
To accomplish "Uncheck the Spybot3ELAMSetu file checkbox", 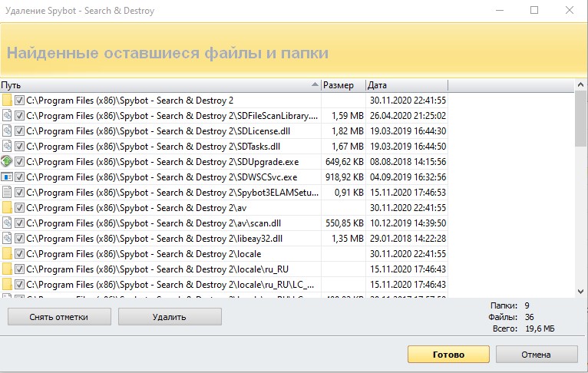I will click(19, 193).
